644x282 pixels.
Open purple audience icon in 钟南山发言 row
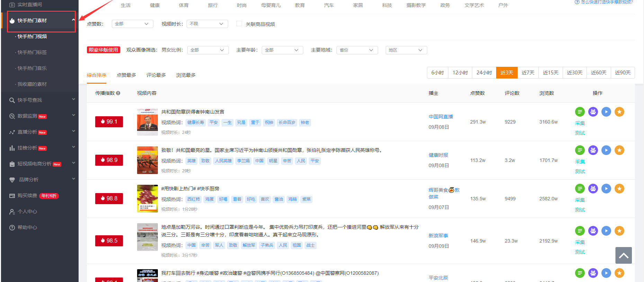[x=593, y=112]
